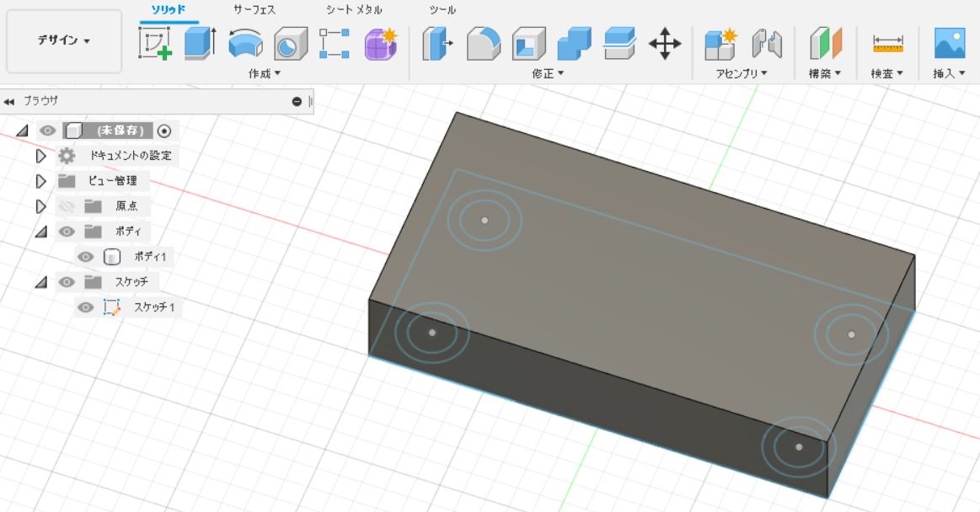
Task: Click the ボディ1 body icon
Action: pos(111,257)
